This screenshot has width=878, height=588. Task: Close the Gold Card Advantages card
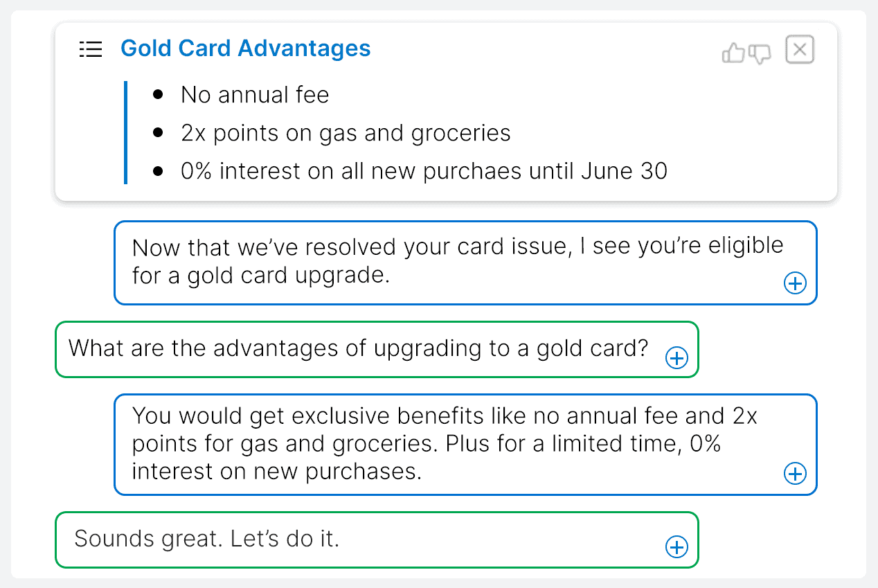(x=800, y=50)
